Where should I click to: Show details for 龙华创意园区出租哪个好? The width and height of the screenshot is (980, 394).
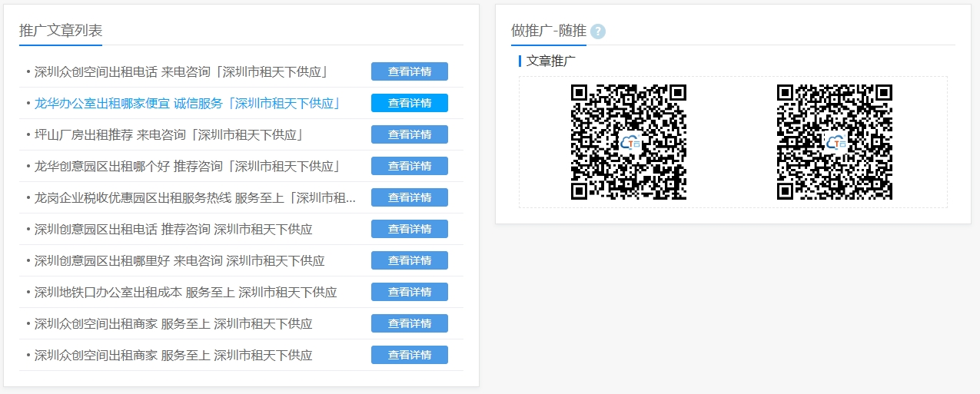409,166
